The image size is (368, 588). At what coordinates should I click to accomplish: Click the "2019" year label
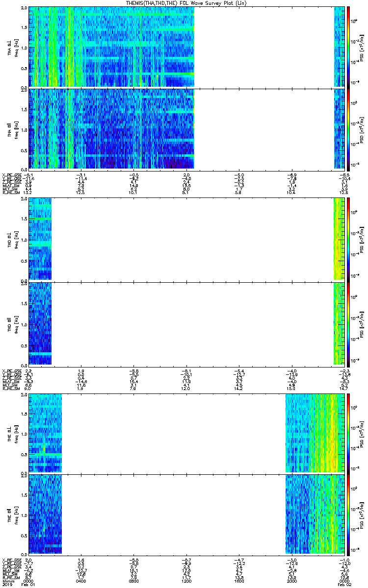(x=7, y=585)
